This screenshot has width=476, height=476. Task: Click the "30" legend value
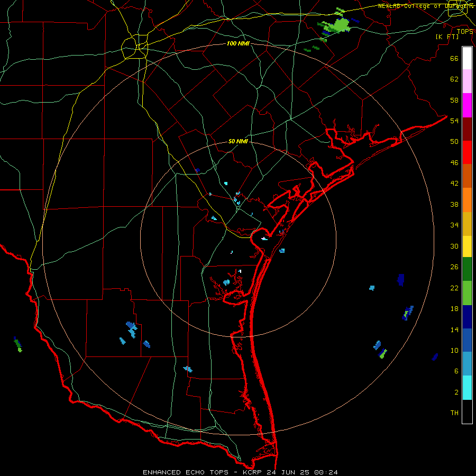[x=454, y=246]
